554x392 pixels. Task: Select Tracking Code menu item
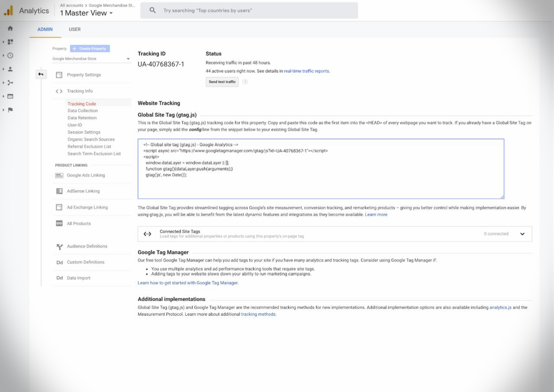click(82, 104)
